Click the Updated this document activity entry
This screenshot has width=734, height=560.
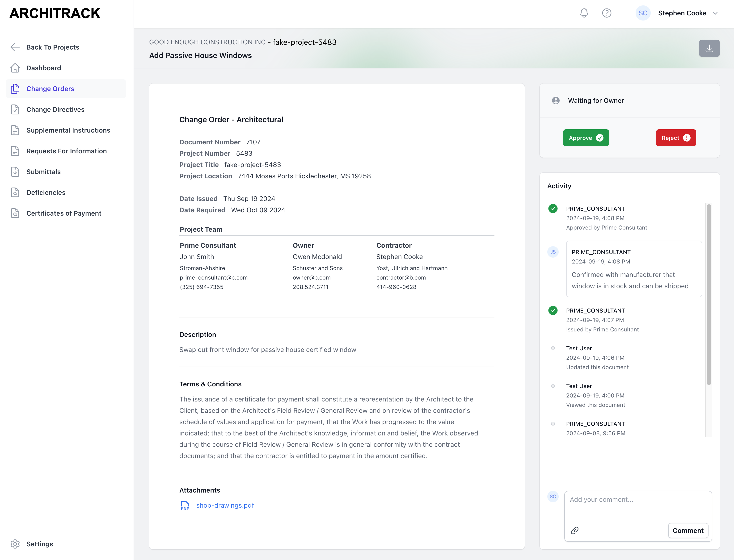[x=597, y=367]
